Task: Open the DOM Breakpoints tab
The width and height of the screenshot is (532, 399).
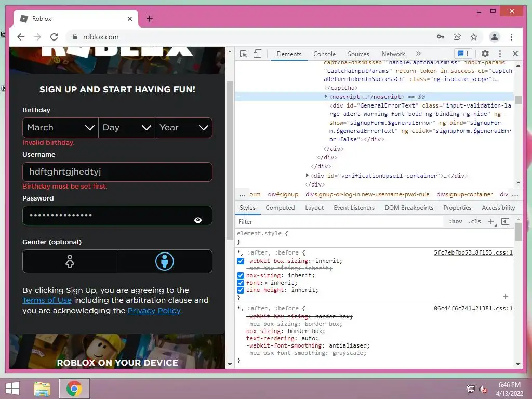Action: coord(409,208)
